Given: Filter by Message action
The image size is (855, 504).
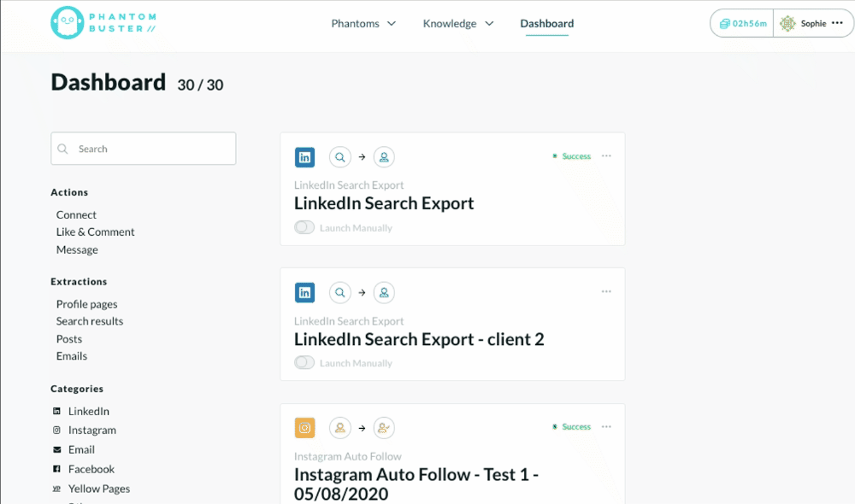Looking at the screenshot, I should pos(77,249).
